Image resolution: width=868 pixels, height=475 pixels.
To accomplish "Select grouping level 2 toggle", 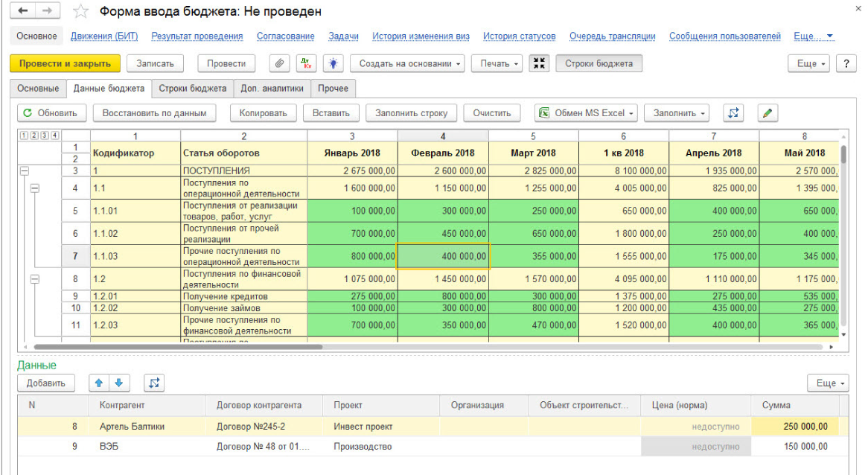I will [x=34, y=135].
